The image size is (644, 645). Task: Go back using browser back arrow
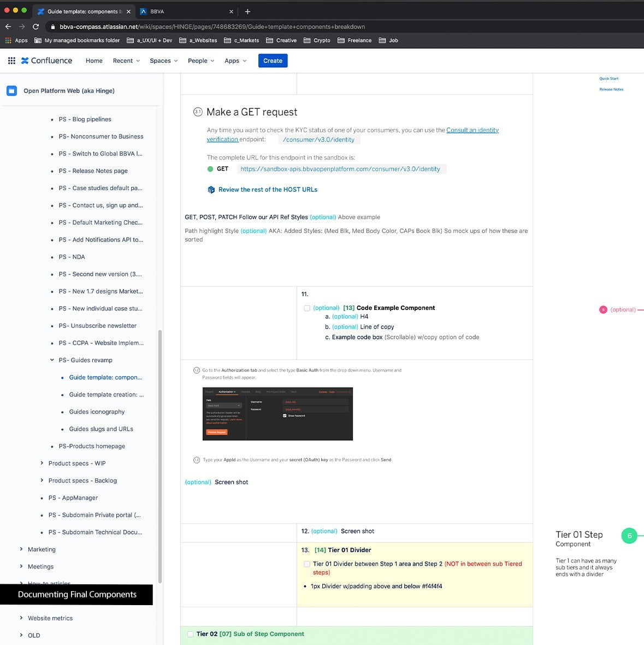tap(8, 26)
